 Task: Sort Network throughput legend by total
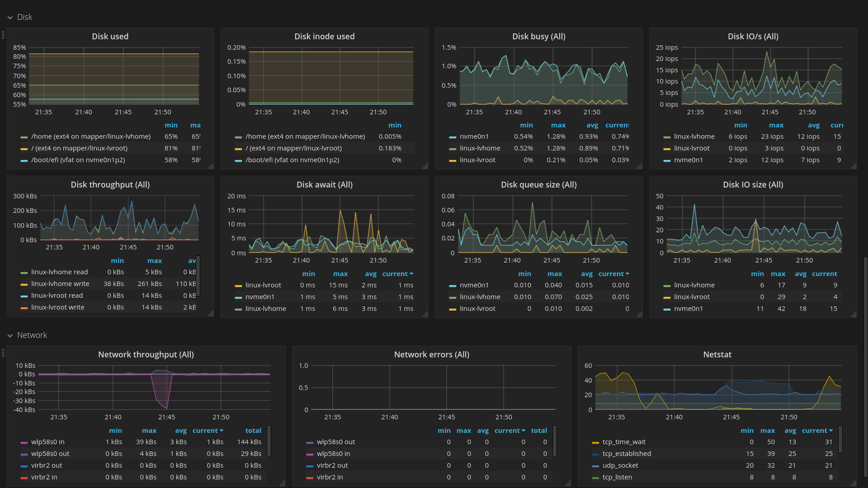pyautogui.click(x=253, y=431)
